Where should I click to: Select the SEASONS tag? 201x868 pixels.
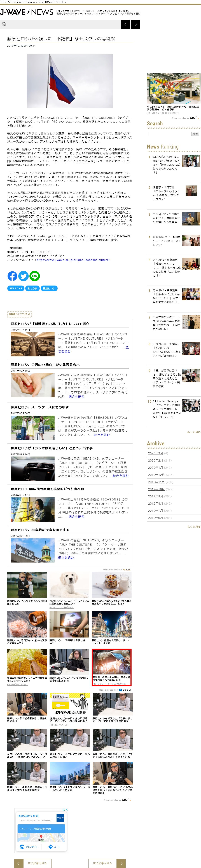tap(16, 288)
